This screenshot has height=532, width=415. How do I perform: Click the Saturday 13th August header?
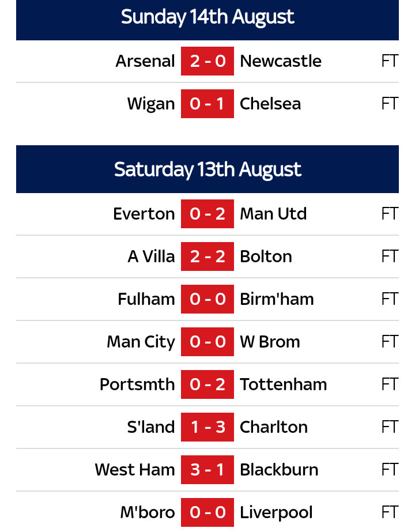click(207, 169)
